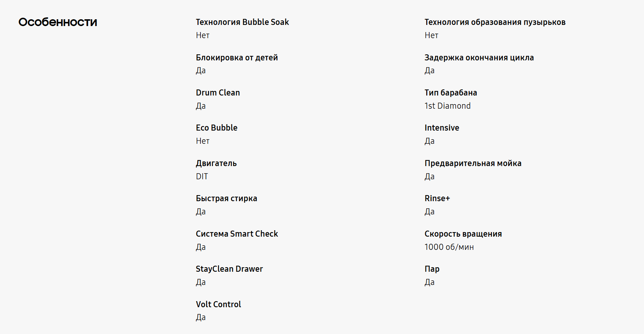Click the Особенности section heading
This screenshot has height=334, width=644.
click(58, 22)
